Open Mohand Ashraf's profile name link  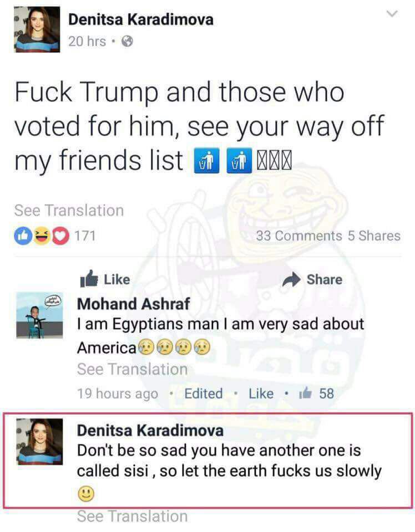click(134, 304)
